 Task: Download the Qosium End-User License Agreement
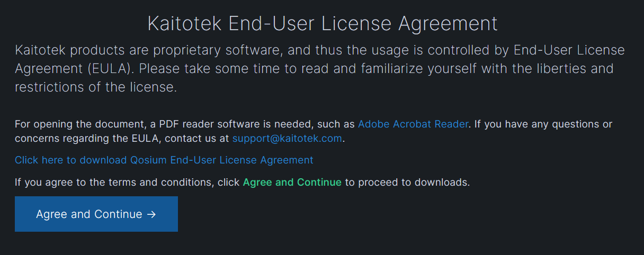click(164, 160)
